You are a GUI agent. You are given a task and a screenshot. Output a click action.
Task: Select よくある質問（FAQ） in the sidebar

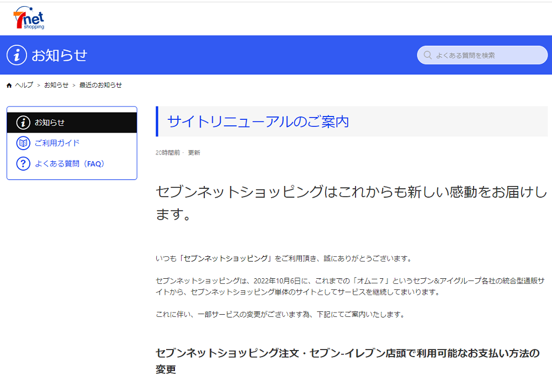pos(72,164)
